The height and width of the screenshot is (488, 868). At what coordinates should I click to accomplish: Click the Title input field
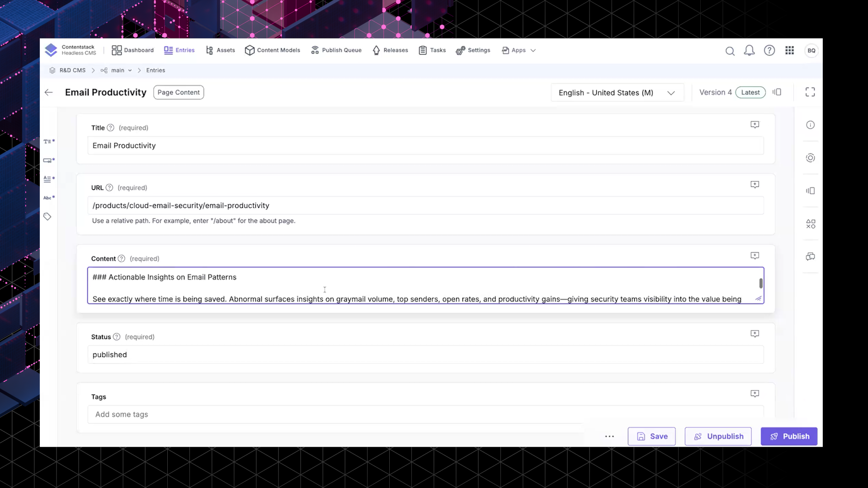[x=425, y=145]
